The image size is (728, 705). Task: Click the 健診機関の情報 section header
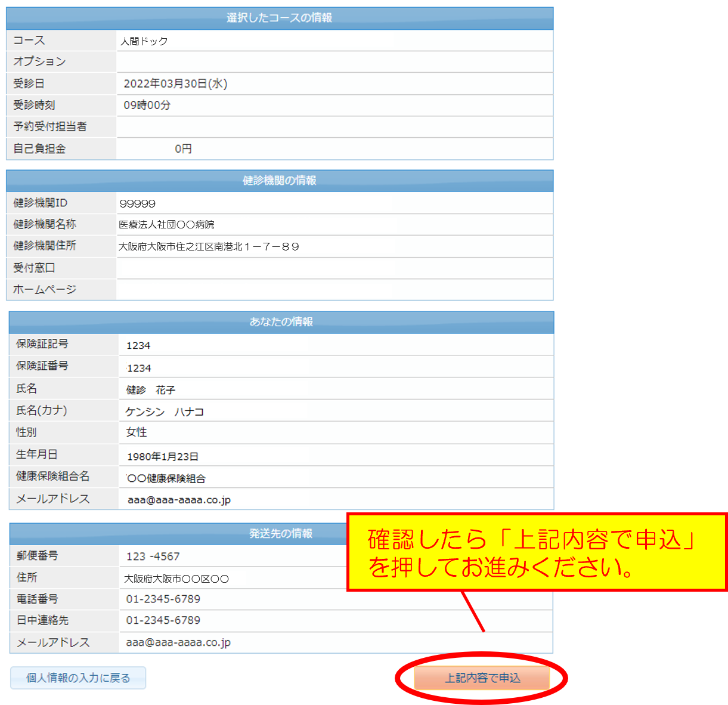coord(279,180)
